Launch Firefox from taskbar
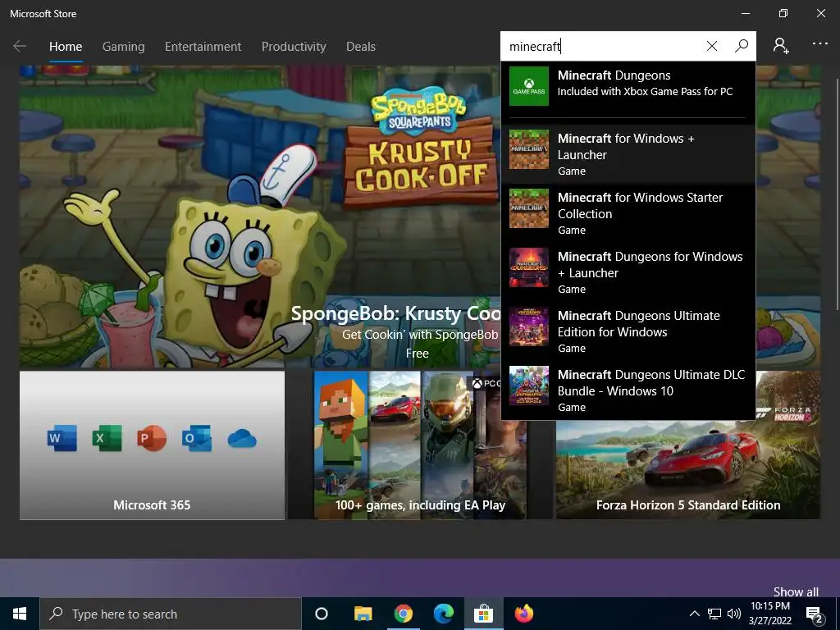840x630 pixels. [524, 614]
